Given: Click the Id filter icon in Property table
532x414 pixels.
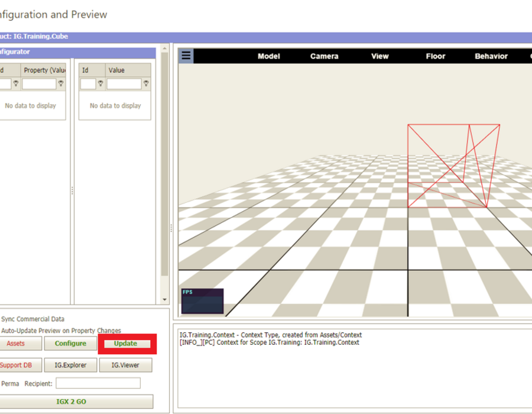Looking at the screenshot, I should tap(15, 83).
